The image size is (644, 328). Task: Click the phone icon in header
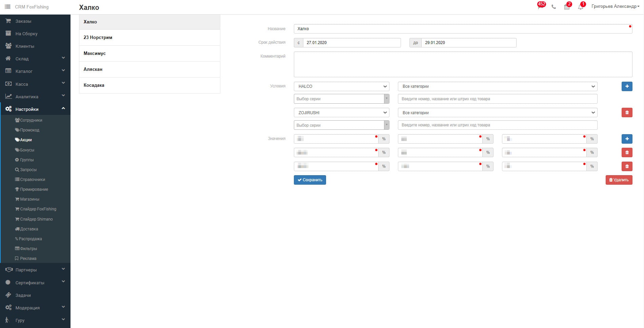[554, 7]
